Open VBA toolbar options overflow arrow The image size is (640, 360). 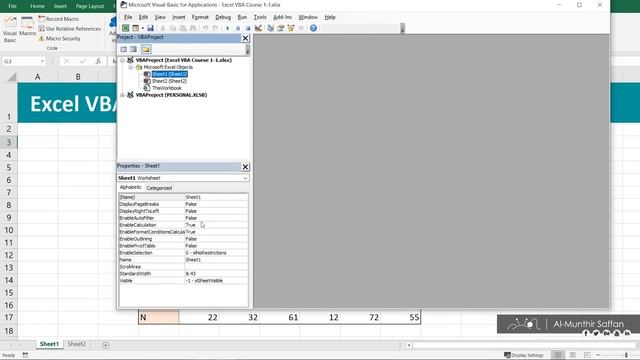tap(402, 28)
